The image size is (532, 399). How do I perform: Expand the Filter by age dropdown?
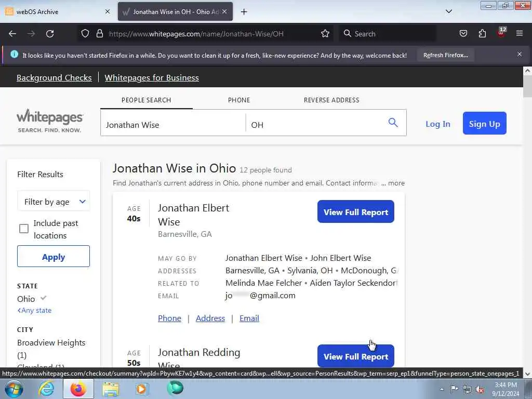pos(54,202)
